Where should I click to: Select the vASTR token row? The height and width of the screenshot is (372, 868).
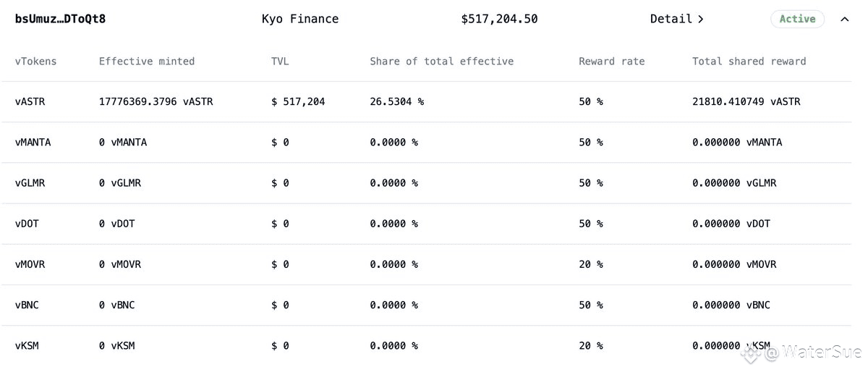(x=30, y=102)
